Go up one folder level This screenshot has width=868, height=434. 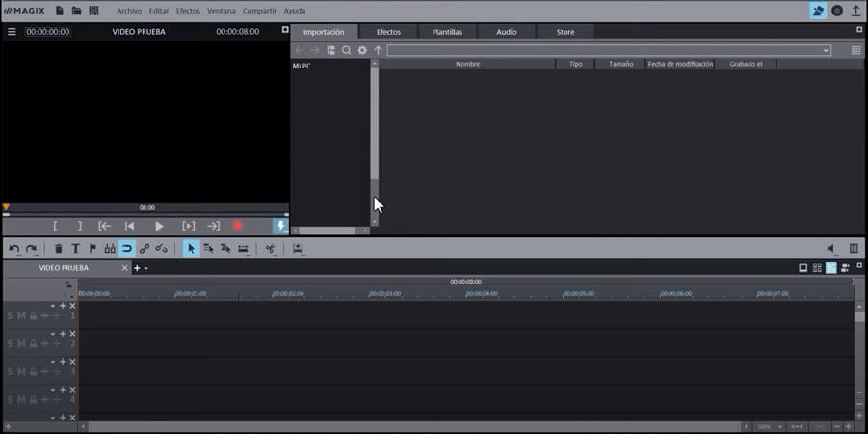pyautogui.click(x=378, y=50)
